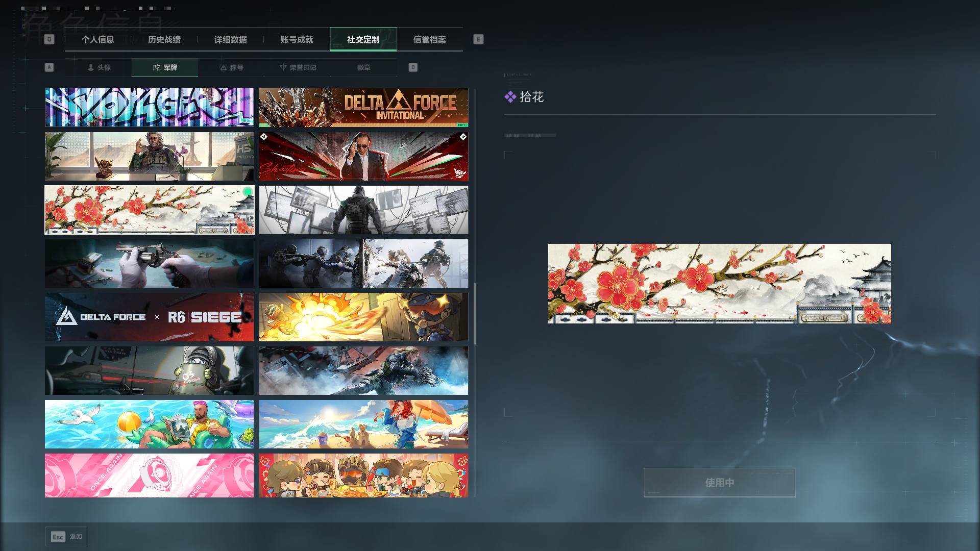Switch to the 历史战绩 tab
980x551 pixels.
click(164, 39)
